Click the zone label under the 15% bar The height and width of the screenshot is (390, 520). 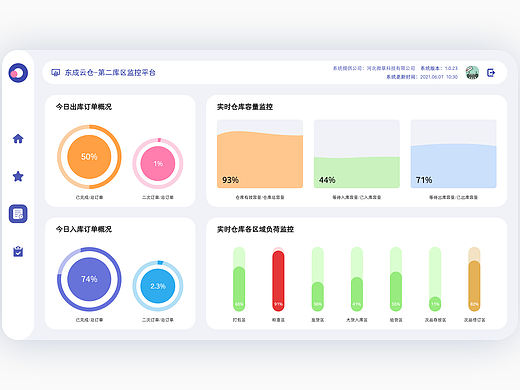coord(435,320)
